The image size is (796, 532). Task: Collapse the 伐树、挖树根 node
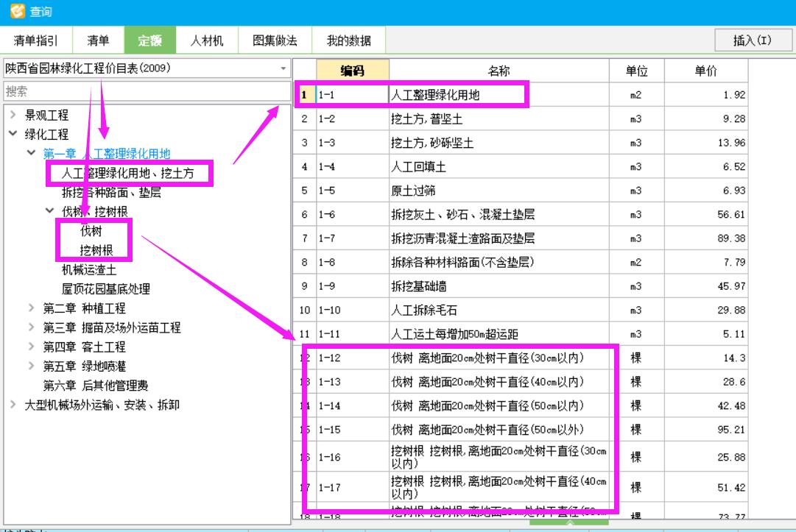pos(50,210)
